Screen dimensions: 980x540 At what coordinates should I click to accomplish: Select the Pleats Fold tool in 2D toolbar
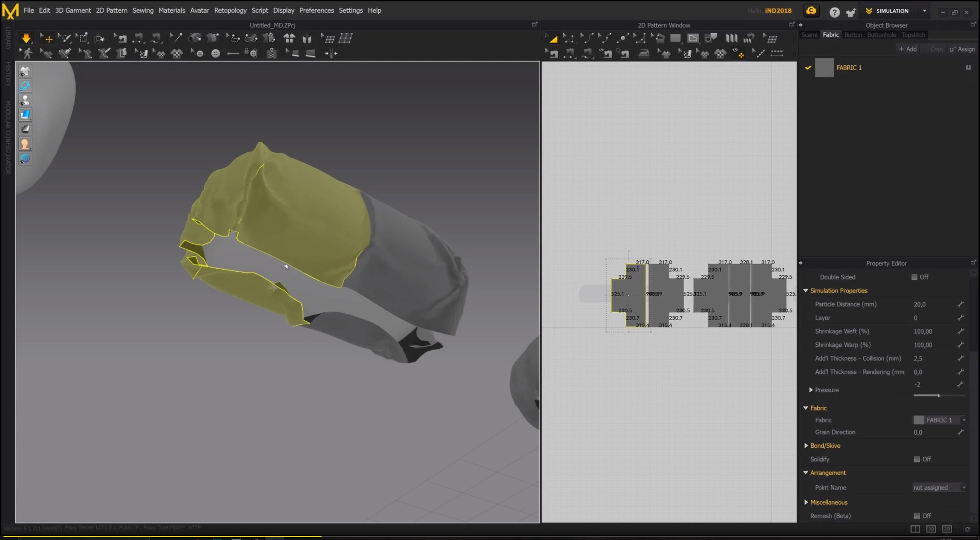[x=732, y=38]
